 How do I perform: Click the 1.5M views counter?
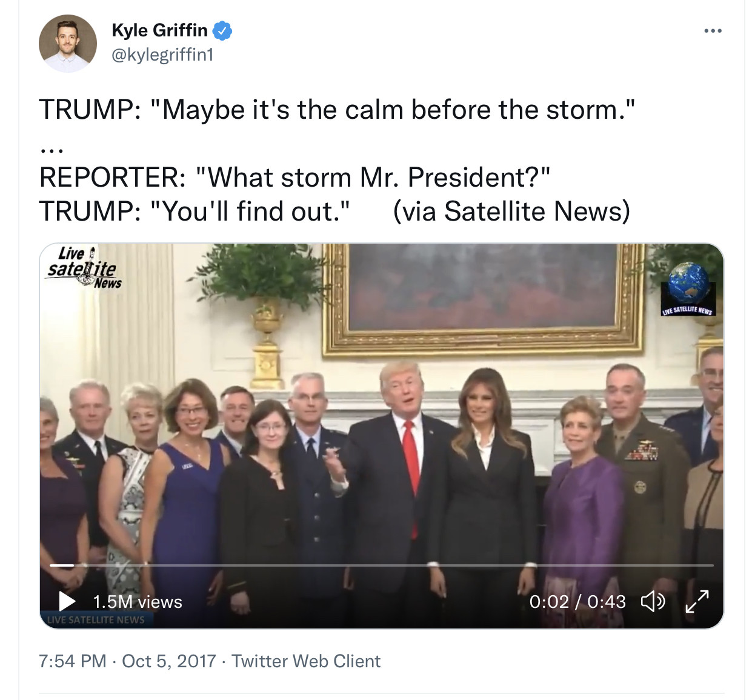coord(138,602)
